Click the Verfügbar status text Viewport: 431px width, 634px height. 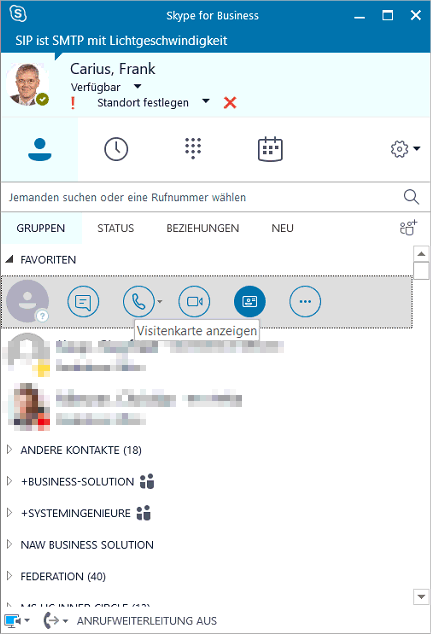(96, 87)
